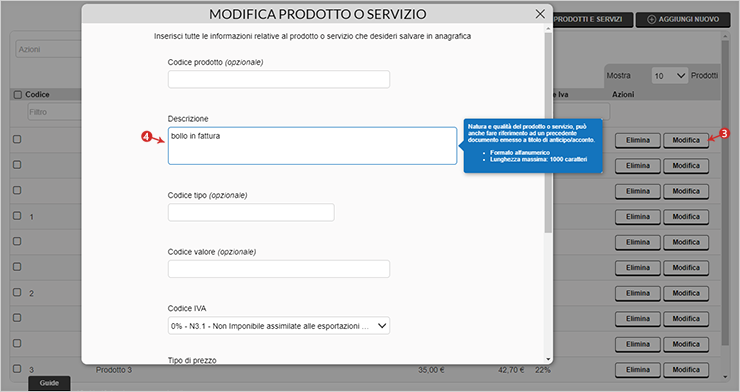The image size is (740, 392).
Task: Click the Codice tipo input field
Action: tap(251, 212)
